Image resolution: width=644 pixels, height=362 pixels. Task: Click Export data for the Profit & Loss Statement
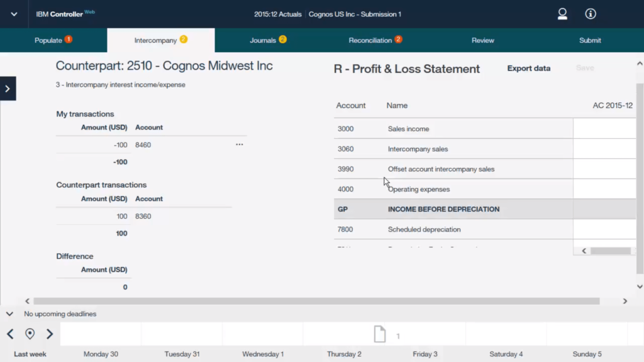pyautogui.click(x=528, y=69)
